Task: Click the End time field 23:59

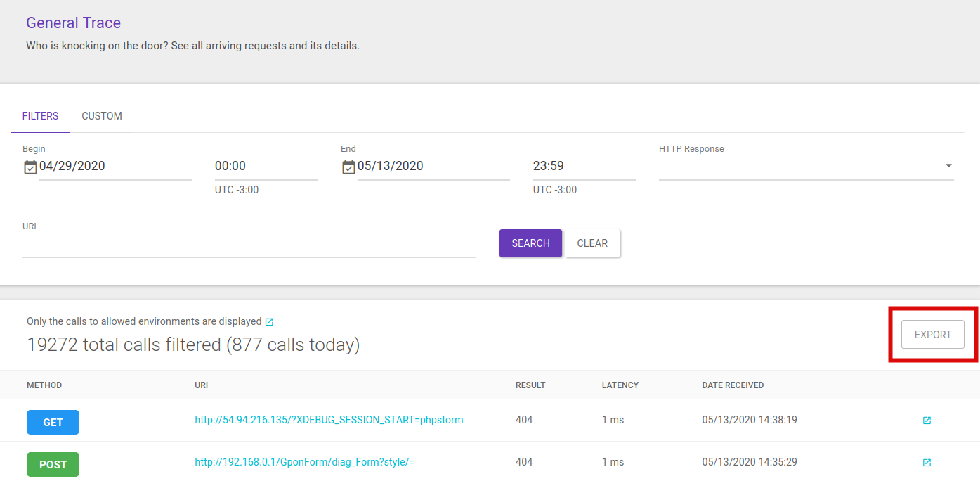Action: [x=584, y=167]
